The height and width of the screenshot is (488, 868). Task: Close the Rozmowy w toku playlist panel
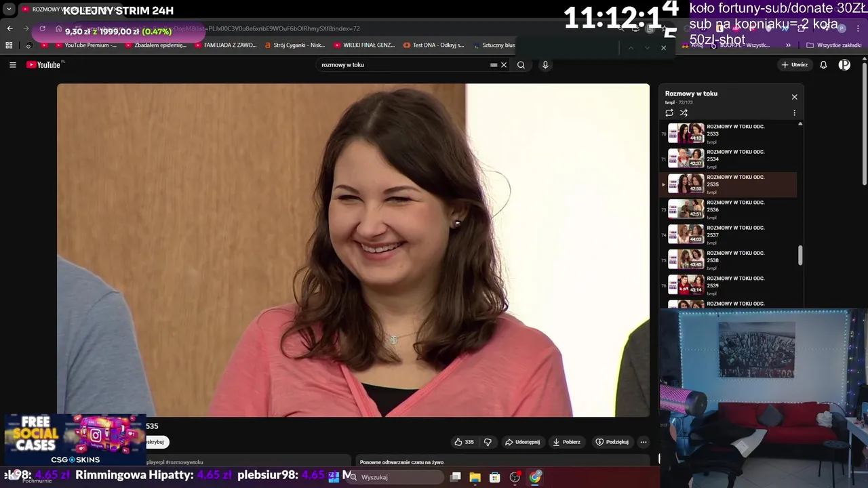pyautogui.click(x=795, y=97)
